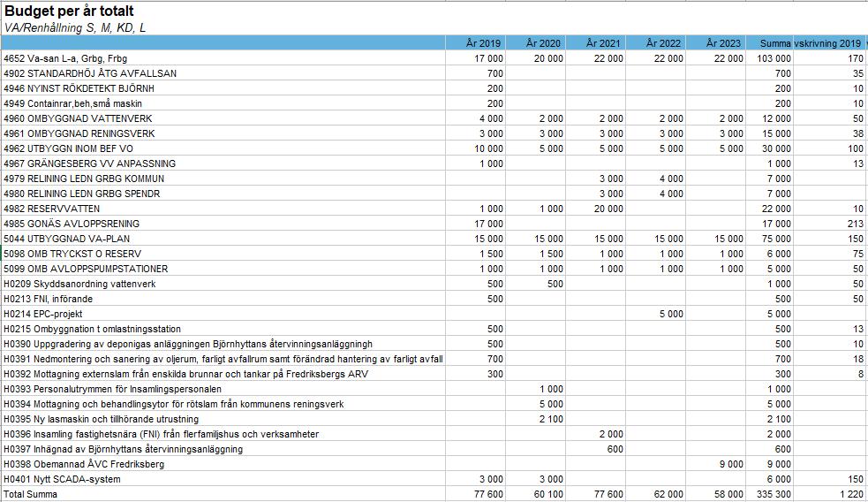Click row 'H0215 Ombyggnation t omlastningsstation'
The height and width of the screenshot is (502, 868).
pos(434,329)
